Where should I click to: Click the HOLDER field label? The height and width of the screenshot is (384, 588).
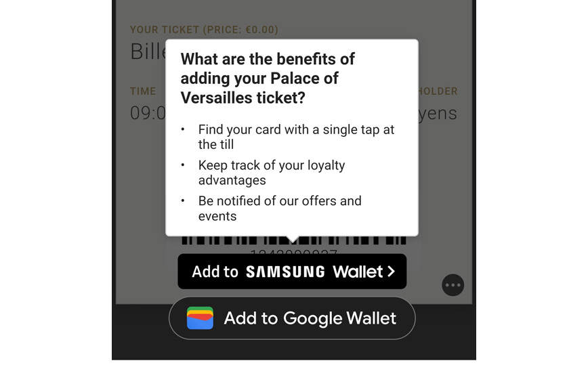(x=438, y=91)
